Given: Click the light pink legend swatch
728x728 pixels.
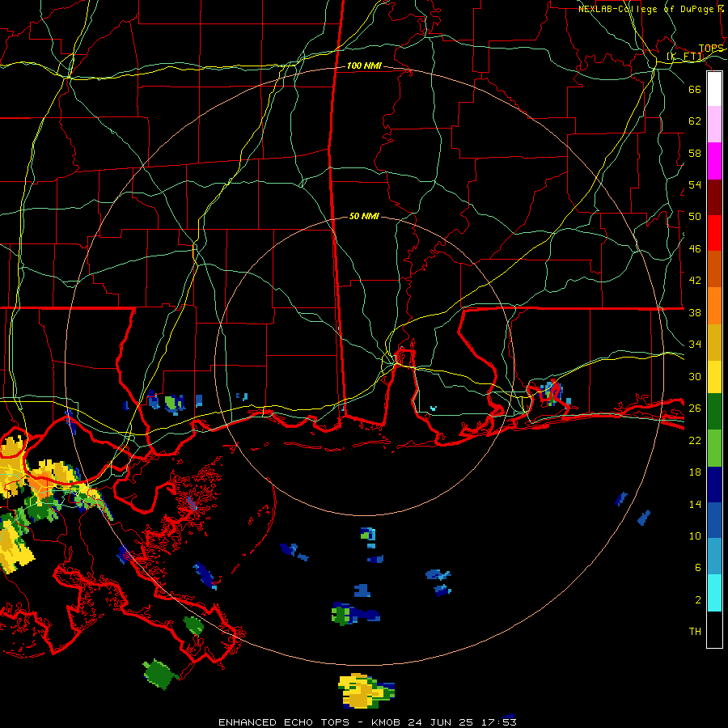Looking at the screenshot, I should [714, 125].
